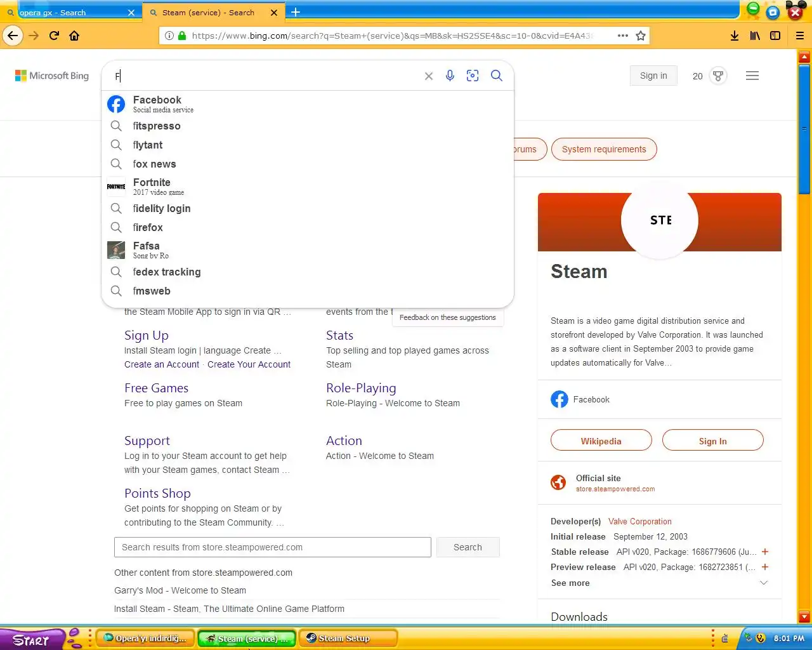Click the Facebook icon in the Steam panel
Screen dimensions: 812x650
point(560,399)
